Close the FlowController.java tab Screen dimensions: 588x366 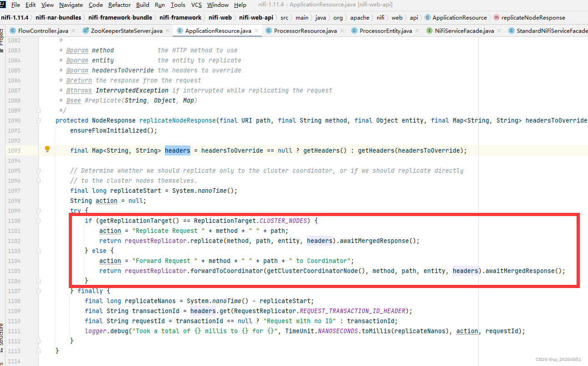(74, 31)
